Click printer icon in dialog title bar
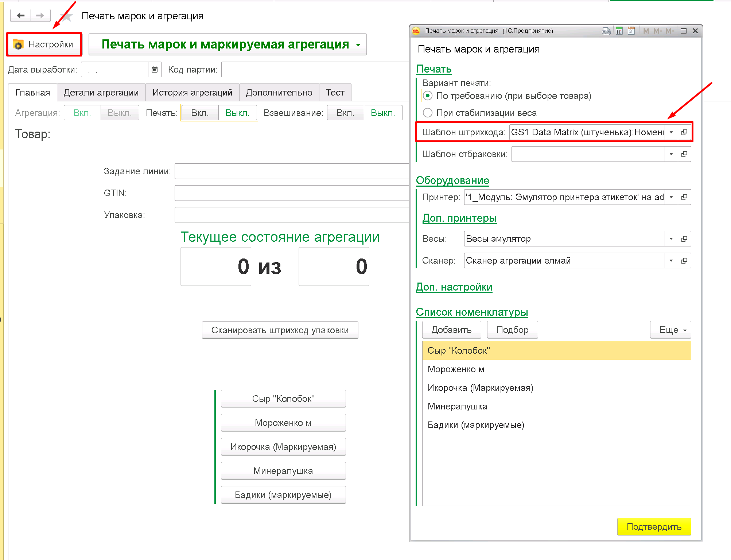The height and width of the screenshot is (560, 731). (606, 31)
